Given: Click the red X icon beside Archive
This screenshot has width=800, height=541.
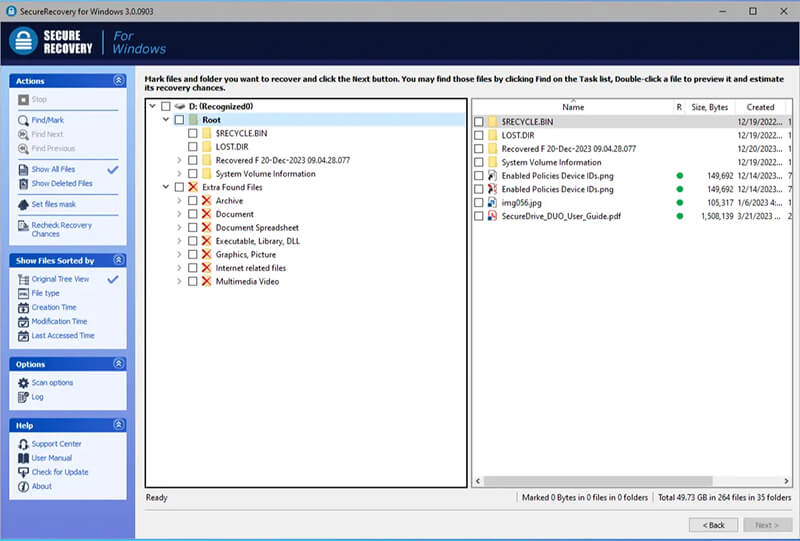Looking at the screenshot, I should 206,201.
